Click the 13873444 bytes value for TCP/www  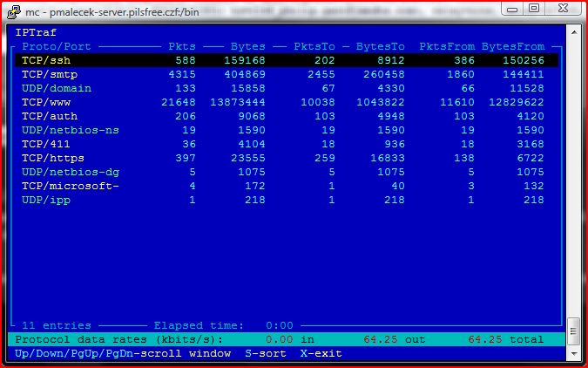237,102
